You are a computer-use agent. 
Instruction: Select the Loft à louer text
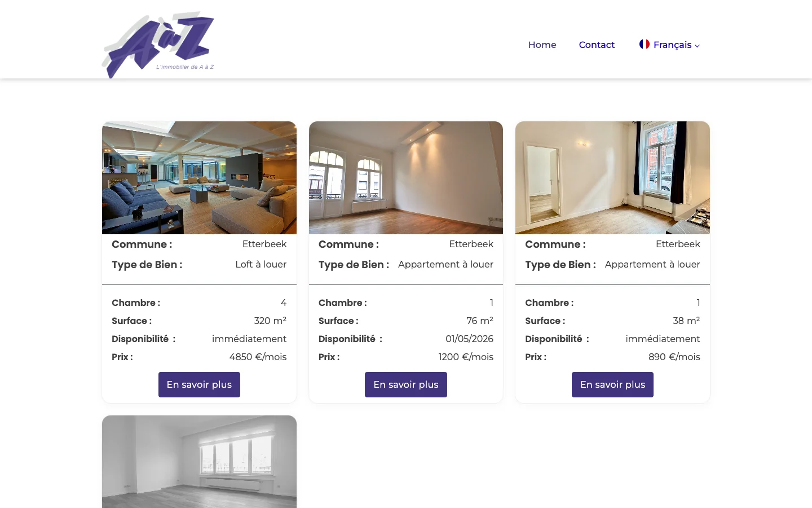click(261, 264)
